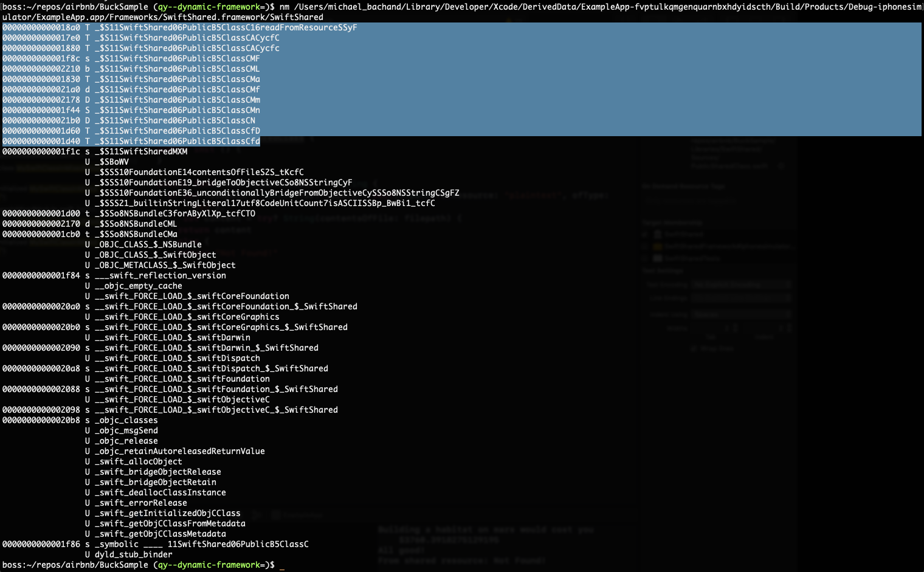The height and width of the screenshot is (572, 924).
Task: Click the dyld_stub_binder symbol entry
Action: tap(134, 554)
